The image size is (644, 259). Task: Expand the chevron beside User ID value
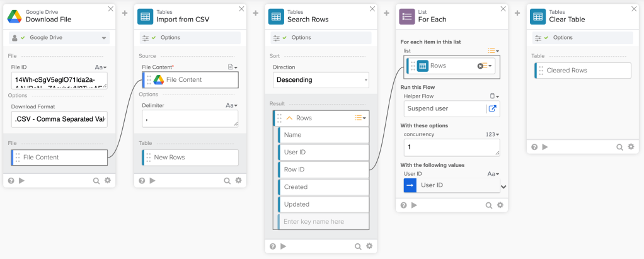pyautogui.click(x=504, y=187)
